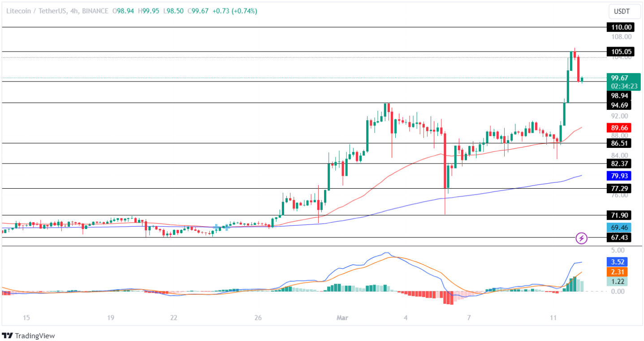Viewport: 644px width, 341px height.
Task: Click the 22 date on time axis
Action: [174, 318]
